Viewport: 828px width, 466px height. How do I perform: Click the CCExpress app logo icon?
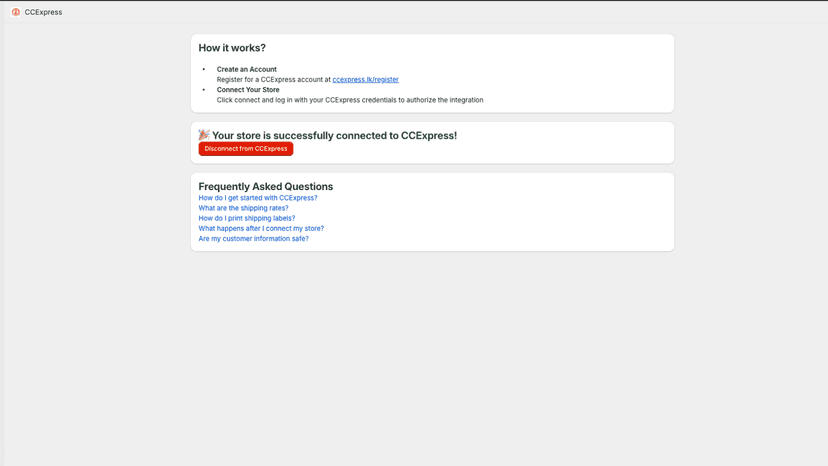[x=16, y=12]
